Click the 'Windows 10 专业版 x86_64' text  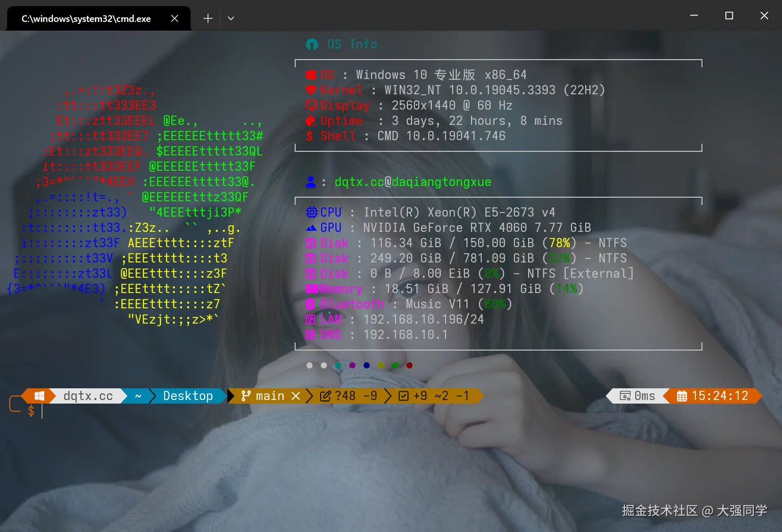click(x=441, y=75)
